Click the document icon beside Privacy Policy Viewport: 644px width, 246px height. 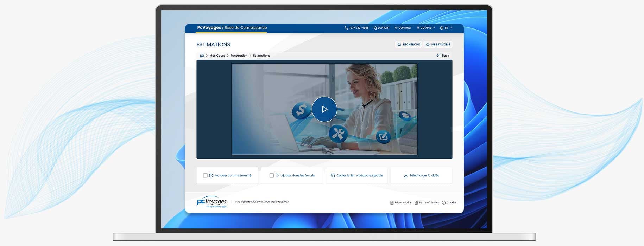[392, 202]
